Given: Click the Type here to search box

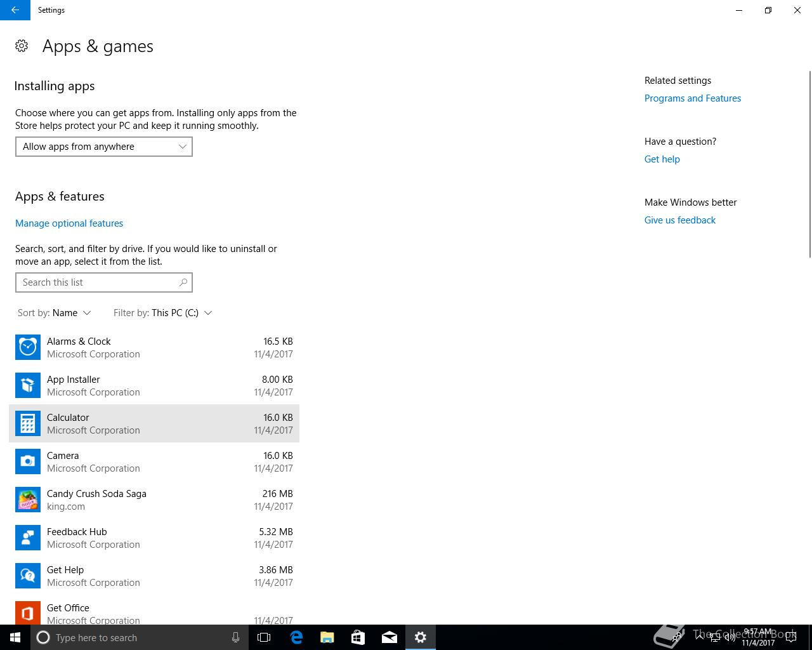Looking at the screenshot, I should coord(140,637).
